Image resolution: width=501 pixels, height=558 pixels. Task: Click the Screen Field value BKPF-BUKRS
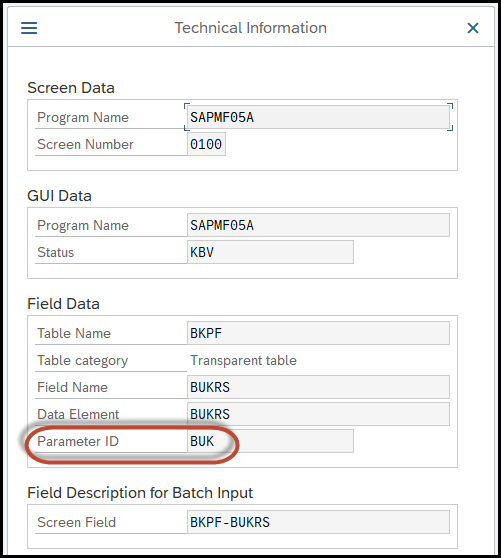318,522
